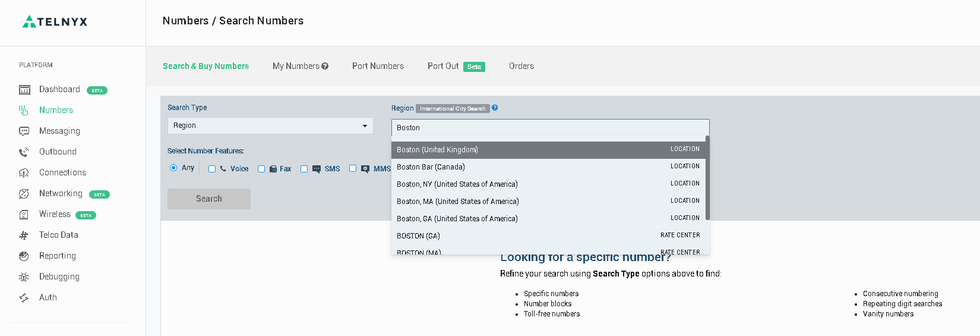The height and width of the screenshot is (336, 980).
Task: Open Reporting in the sidebar
Action: [58, 256]
